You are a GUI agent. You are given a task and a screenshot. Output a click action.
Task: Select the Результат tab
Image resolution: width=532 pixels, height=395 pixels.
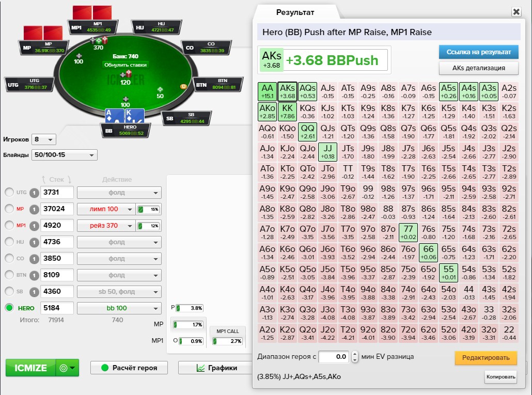point(295,12)
